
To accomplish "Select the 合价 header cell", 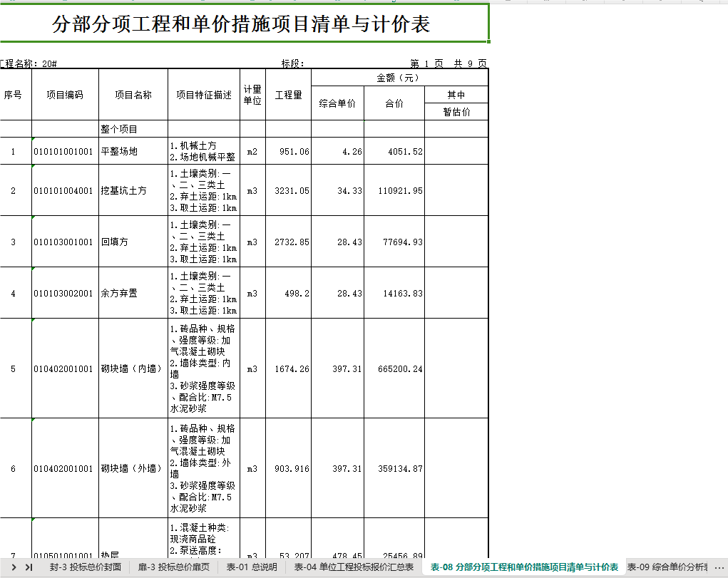I will [394, 103].
